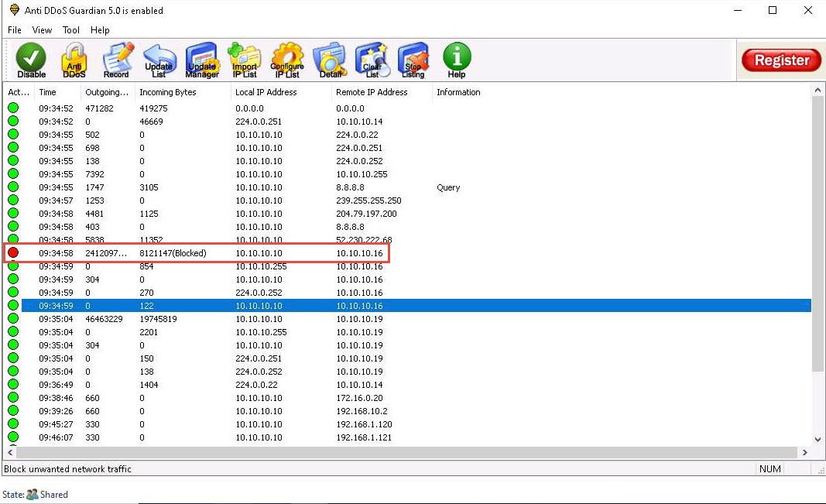Click green status icon of the 172.16.0.20 row
Viewport: 826px width, 504px height.
[x=13, y=398]
